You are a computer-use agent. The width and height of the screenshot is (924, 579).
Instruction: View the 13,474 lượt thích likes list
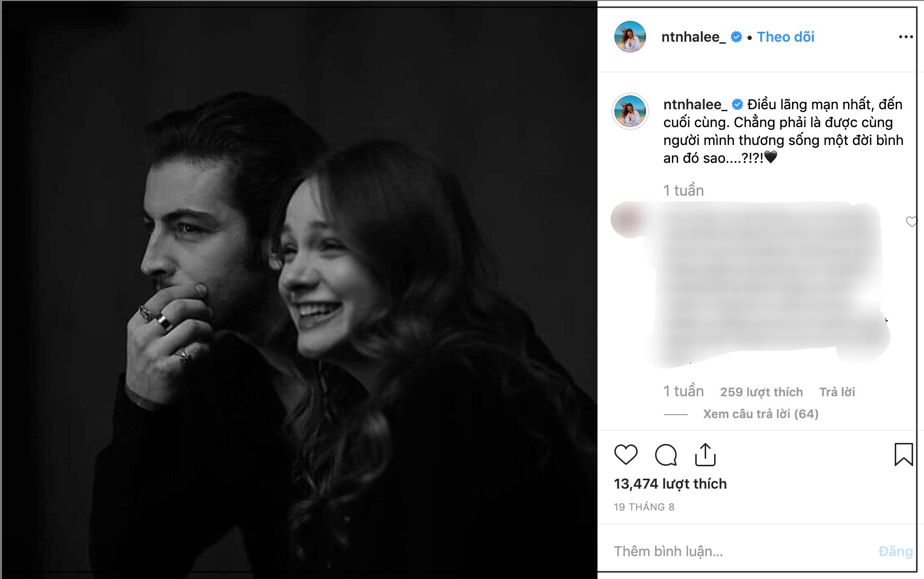point(670,484)
